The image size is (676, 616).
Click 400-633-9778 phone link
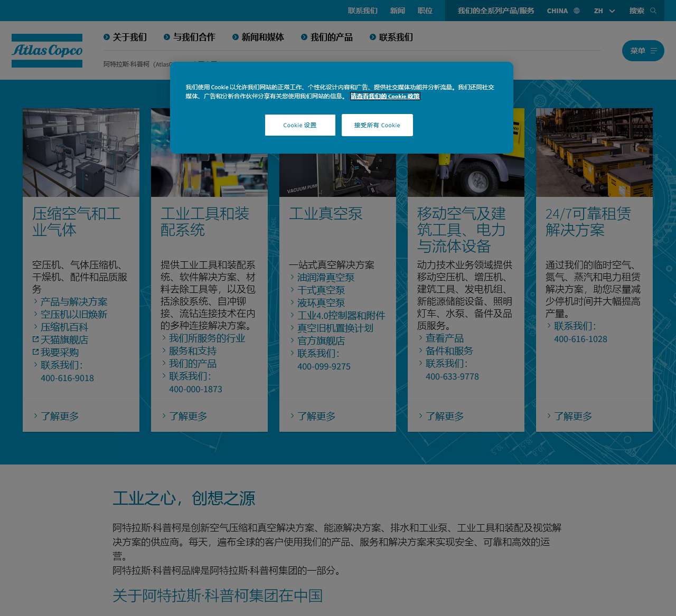point(452,376)
